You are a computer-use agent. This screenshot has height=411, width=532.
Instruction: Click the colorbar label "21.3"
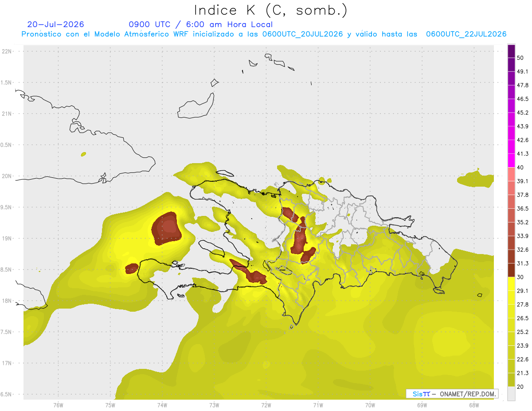coord(523,373)
